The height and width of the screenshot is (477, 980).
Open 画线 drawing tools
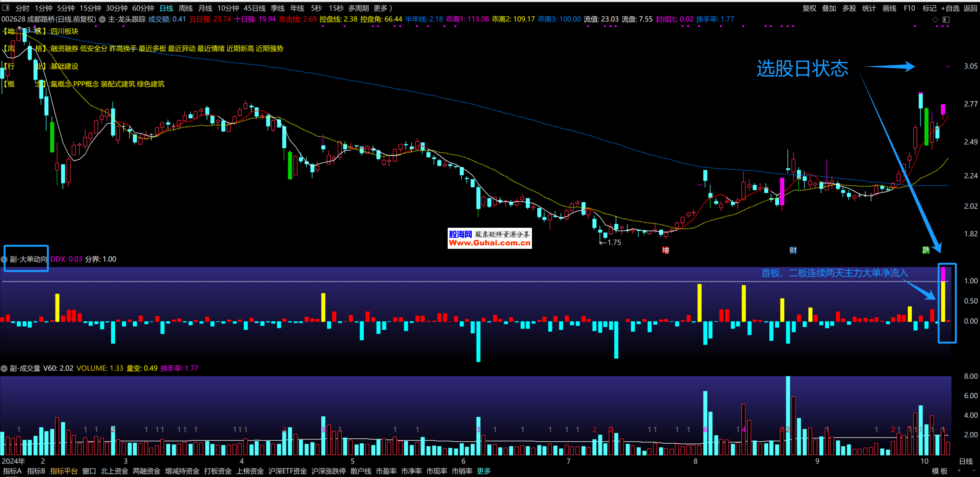(889, 8)
